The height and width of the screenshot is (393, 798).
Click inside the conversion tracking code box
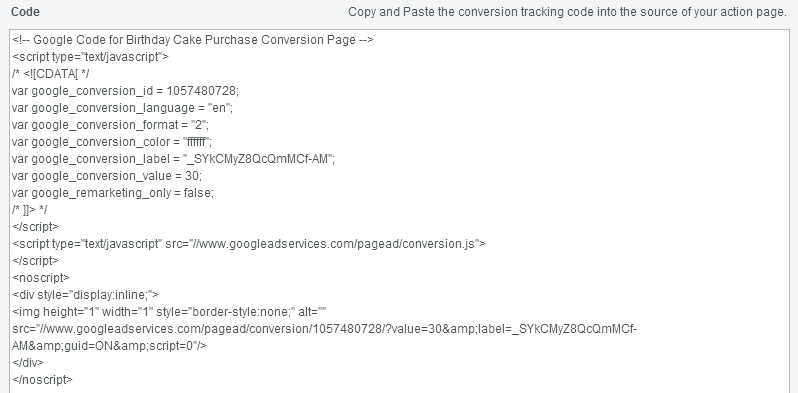pos(400,211)
